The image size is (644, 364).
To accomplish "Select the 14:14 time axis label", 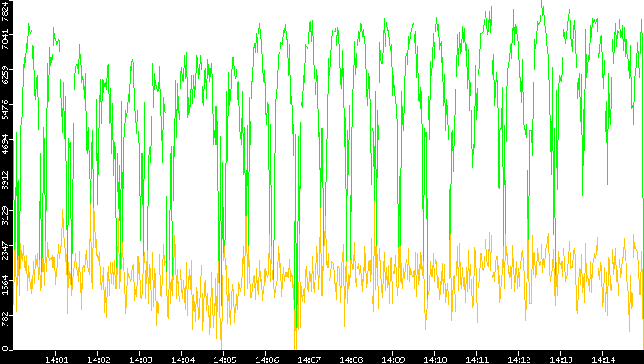I will (x=603, y=360).
